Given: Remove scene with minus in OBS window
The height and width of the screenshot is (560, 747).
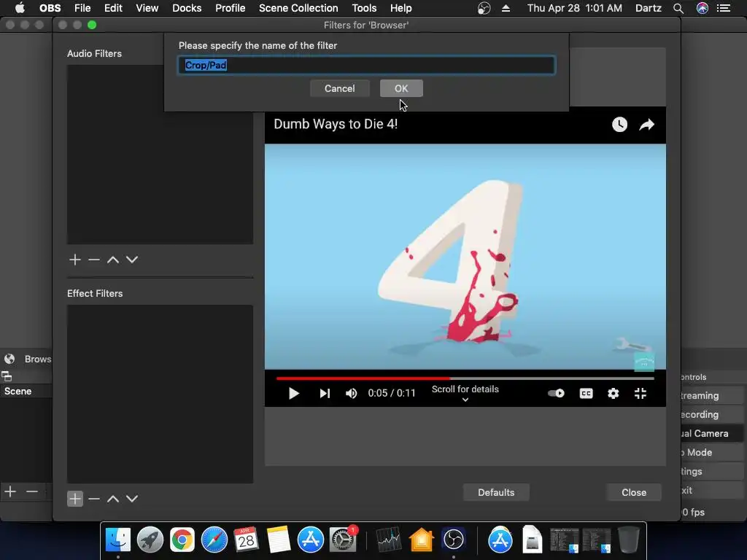Looking at the screenshot, I should pos(31,491).
